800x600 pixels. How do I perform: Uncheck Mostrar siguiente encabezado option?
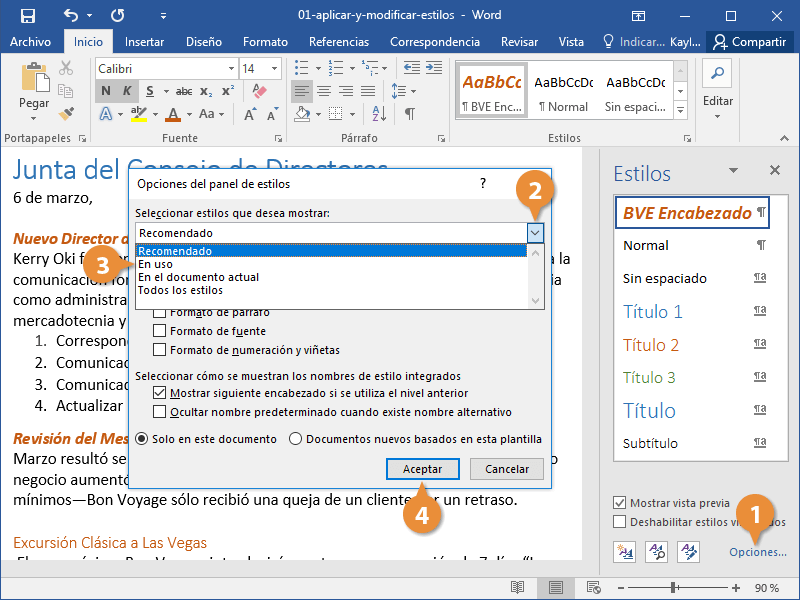160,392
